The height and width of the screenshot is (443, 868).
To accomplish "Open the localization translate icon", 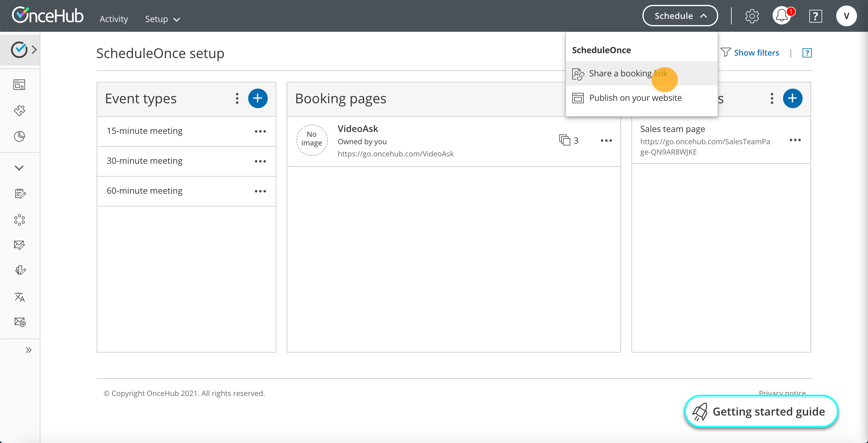I will tap(19, 297).
